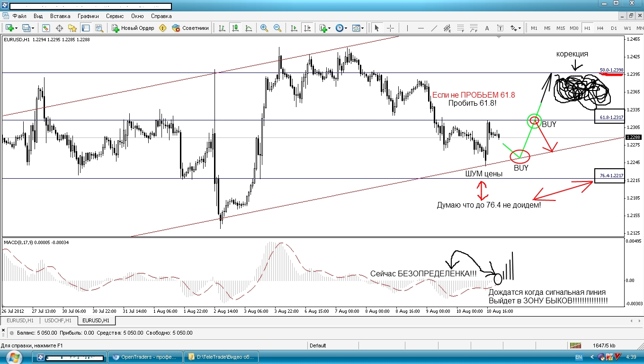
Task: Switch timeframe to M15
Action: tap(561, 28)
